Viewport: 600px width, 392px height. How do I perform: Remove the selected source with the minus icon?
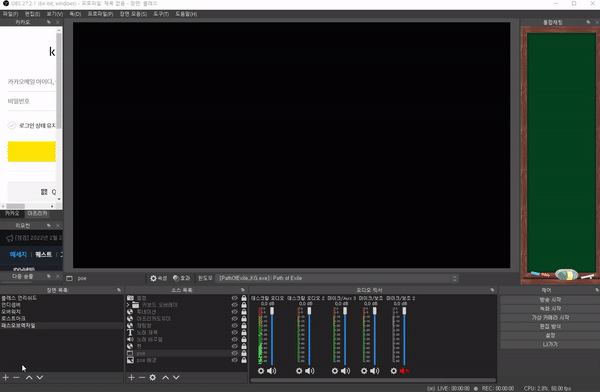[x=142, y=377]
